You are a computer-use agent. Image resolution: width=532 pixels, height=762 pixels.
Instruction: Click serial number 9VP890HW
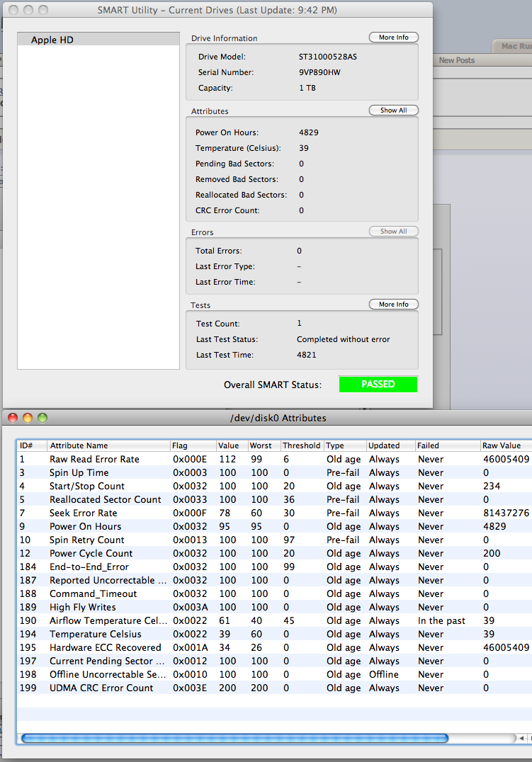(x=319, y=72)
